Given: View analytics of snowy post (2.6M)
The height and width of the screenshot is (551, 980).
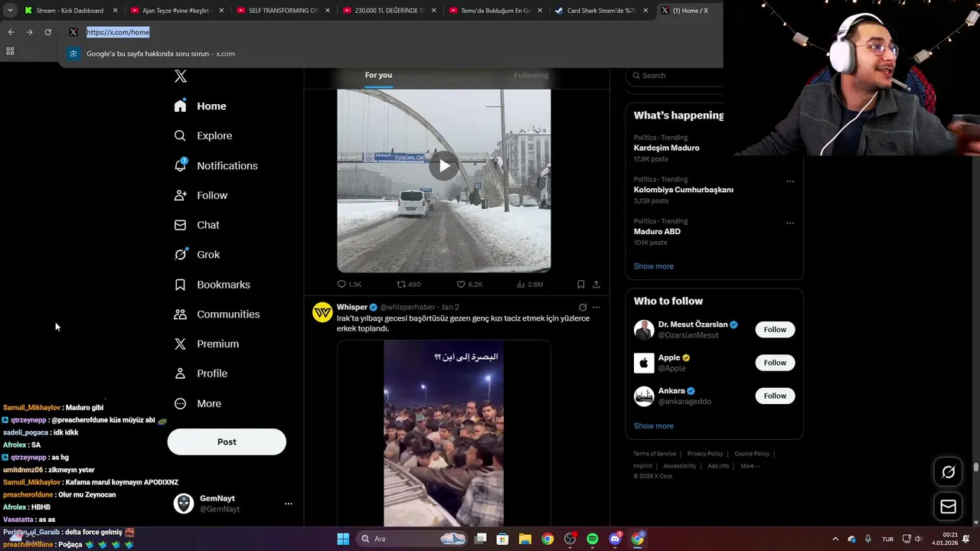Looking at the screenshot, I should pyautogui.click(x=530, y=284).
